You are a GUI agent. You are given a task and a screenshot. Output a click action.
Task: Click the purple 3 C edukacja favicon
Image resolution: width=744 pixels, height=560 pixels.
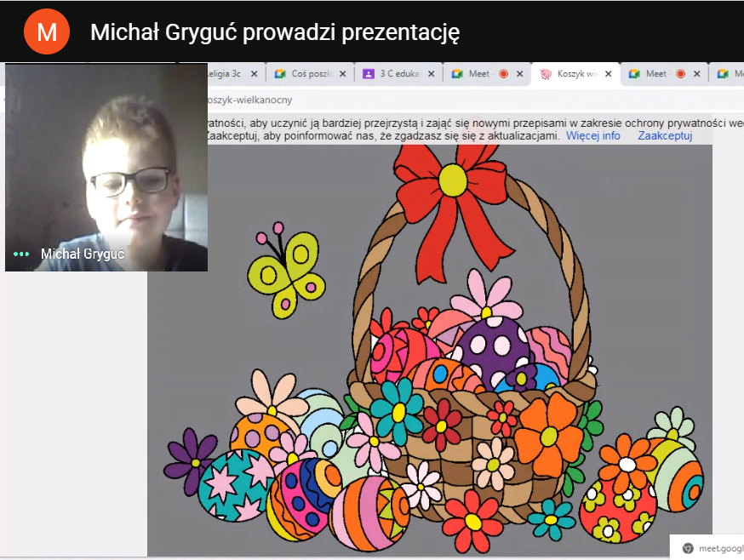click(x=369, y=74)
